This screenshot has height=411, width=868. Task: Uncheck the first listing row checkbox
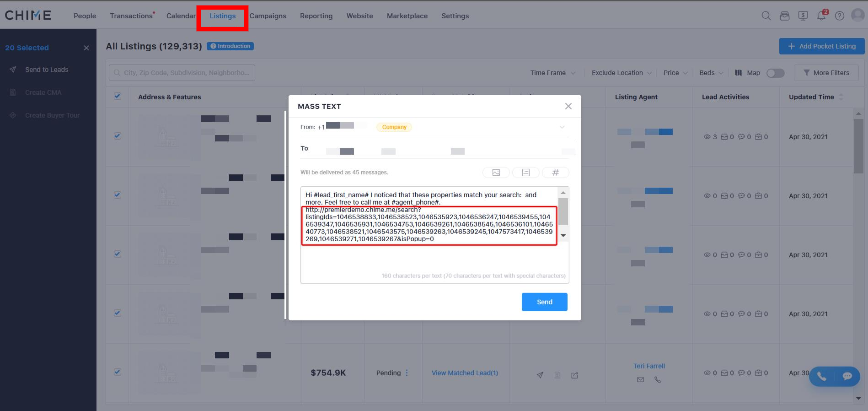[118, 136]
